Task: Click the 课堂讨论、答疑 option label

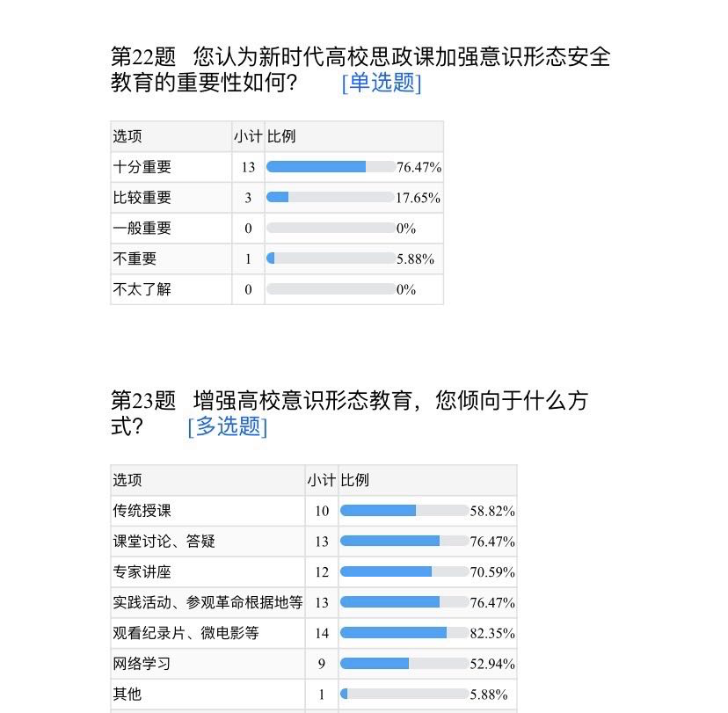Action: [164, 542]
